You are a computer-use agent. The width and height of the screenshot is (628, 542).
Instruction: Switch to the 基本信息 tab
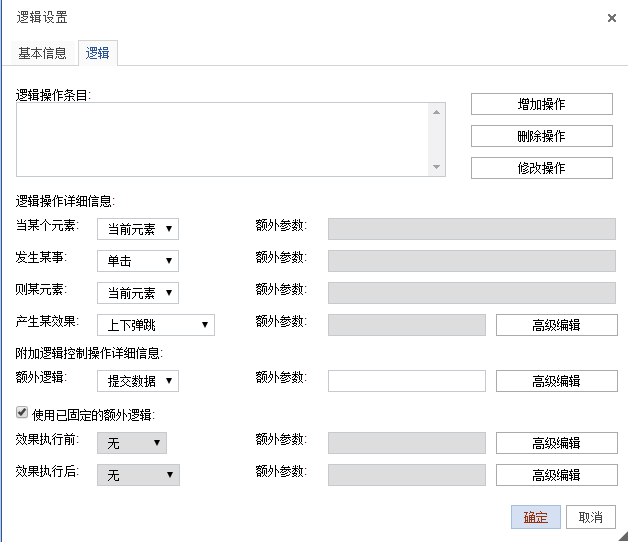point(42,53)
